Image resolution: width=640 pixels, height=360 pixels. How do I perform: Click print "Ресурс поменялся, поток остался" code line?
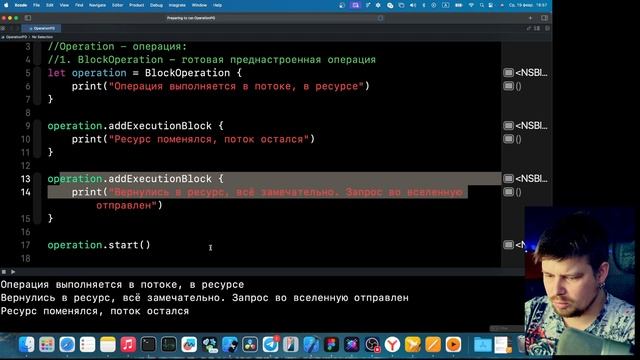[x=193, y=139]
